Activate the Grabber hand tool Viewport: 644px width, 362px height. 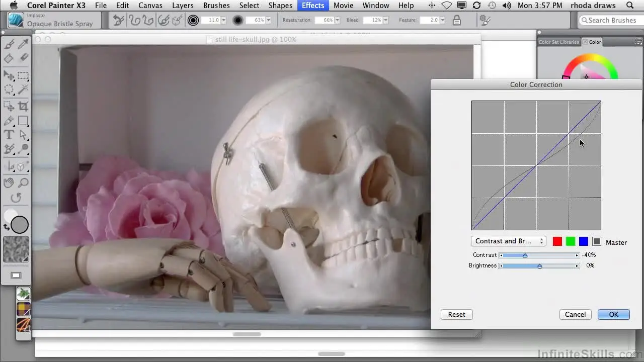(9, 183)
